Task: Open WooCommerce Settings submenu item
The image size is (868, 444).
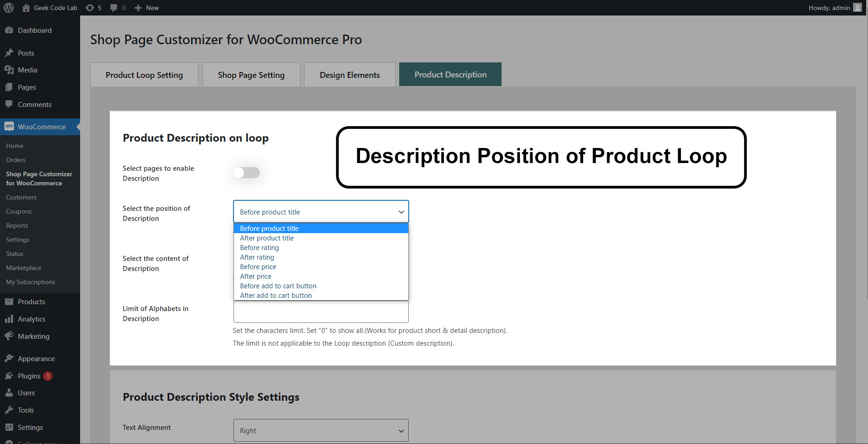Action: pyautogui.click(x=17, y=240)
